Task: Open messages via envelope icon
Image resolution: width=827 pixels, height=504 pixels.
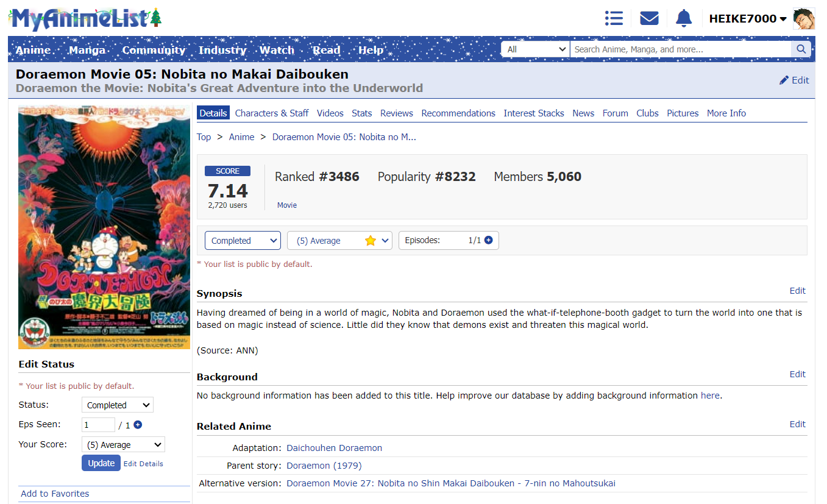Action: [649, 18]
